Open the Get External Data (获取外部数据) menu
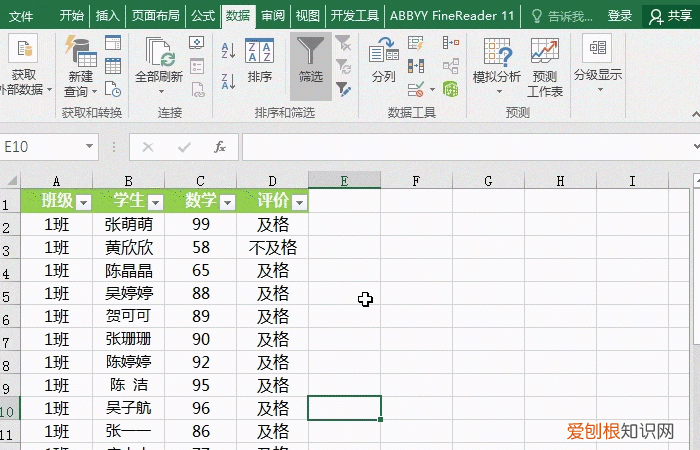Viewport: 700px width, 450px height. coord(25,67)
